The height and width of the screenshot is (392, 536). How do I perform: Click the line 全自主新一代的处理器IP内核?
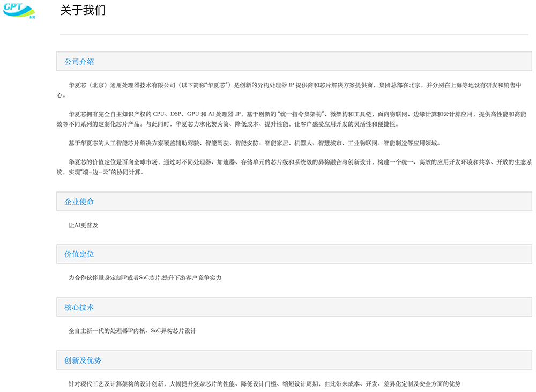(x=132, y=331)
